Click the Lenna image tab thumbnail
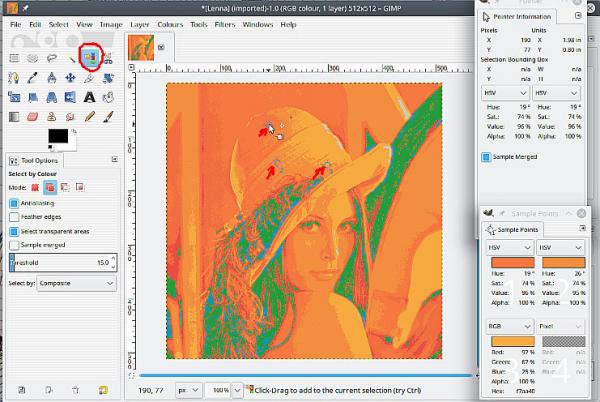Image resolution: width=600 pixels, height=402 pixels. tap(141, 48)
